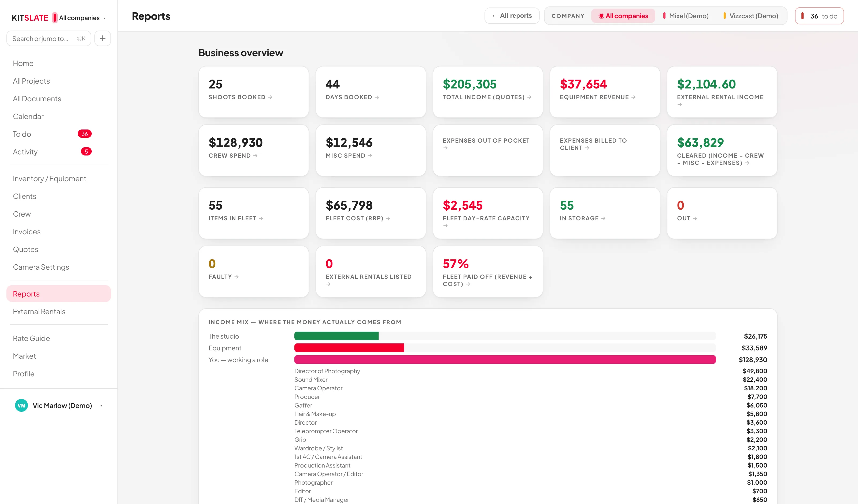Click the arrow beside Out
Image resolution: width=858 pixels, height=504 pixels.
pos(694,218)
